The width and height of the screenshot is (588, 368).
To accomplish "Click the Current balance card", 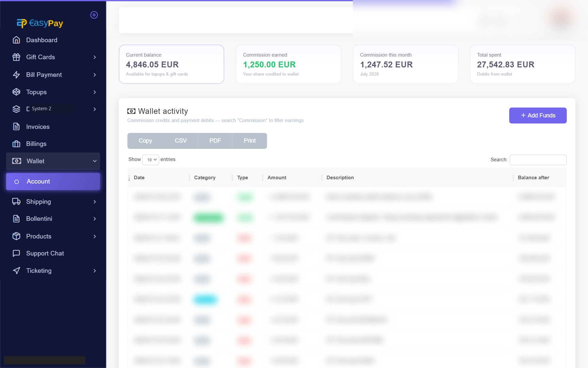I will (171, 64).
